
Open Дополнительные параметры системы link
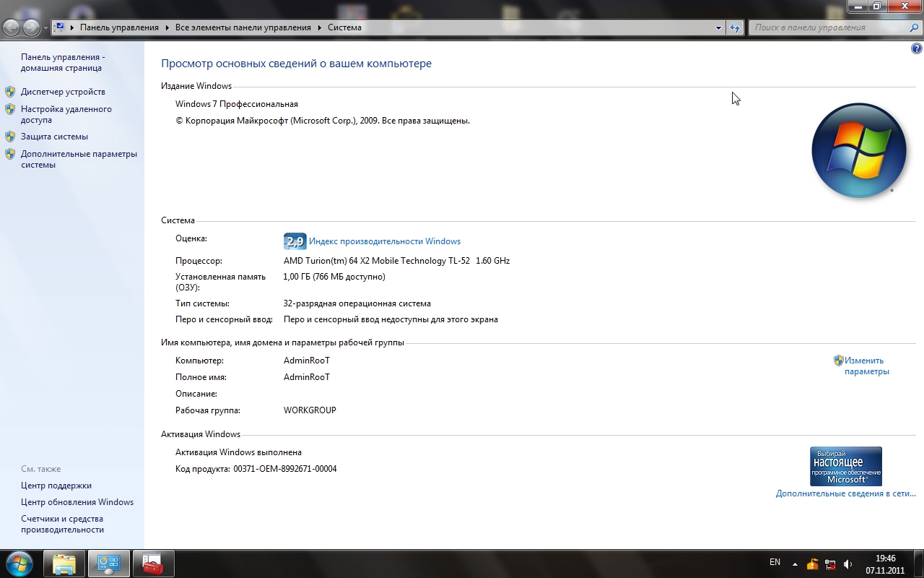[79, 159]
